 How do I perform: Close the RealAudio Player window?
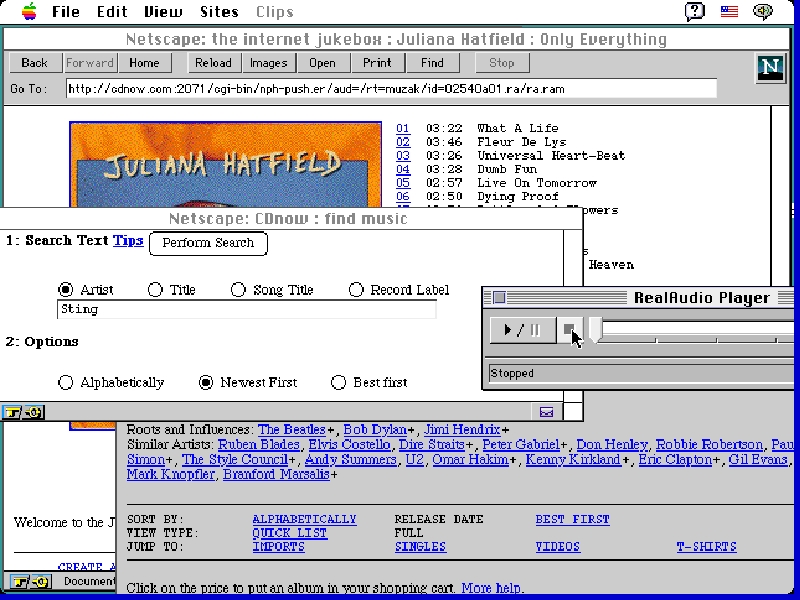[x=499, y=297]
